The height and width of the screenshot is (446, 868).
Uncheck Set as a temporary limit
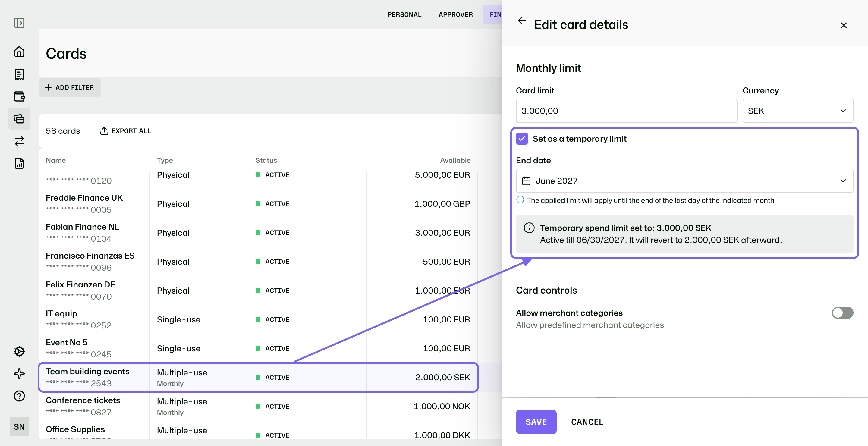click(522, 138)
